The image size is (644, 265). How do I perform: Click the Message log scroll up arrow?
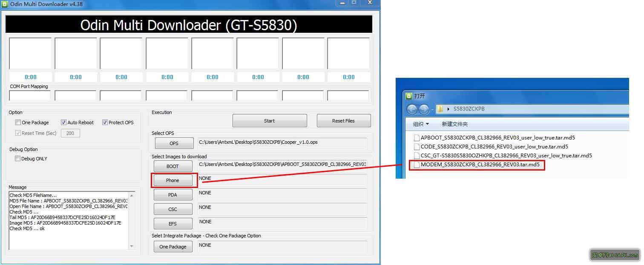pyautogui.click(x=132, y=196)
